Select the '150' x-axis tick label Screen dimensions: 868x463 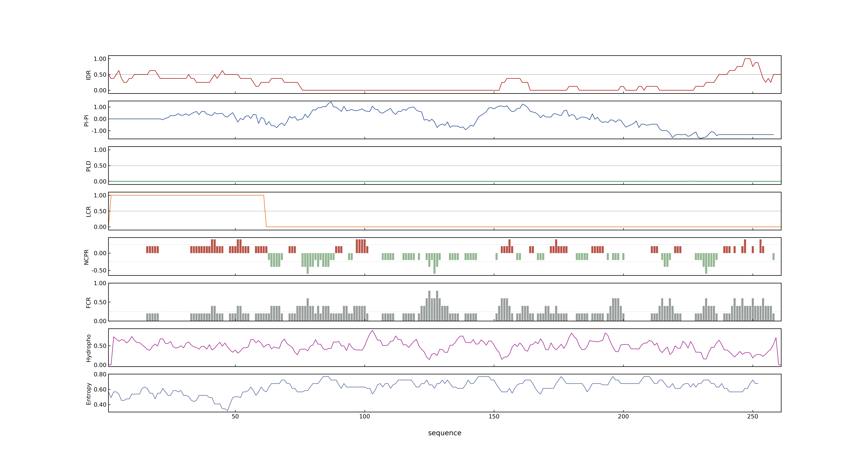coord(494,416)
